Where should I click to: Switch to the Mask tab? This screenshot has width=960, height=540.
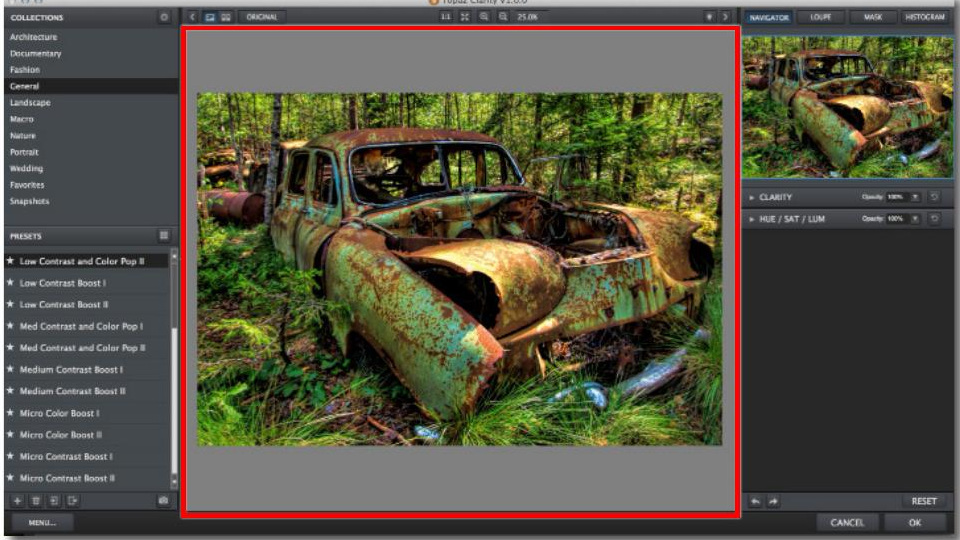click(x=873, y=17)
